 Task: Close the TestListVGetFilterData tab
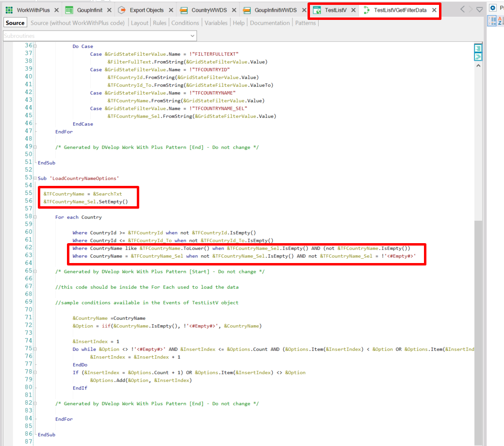pyautogui.click(x=434, y=10)
